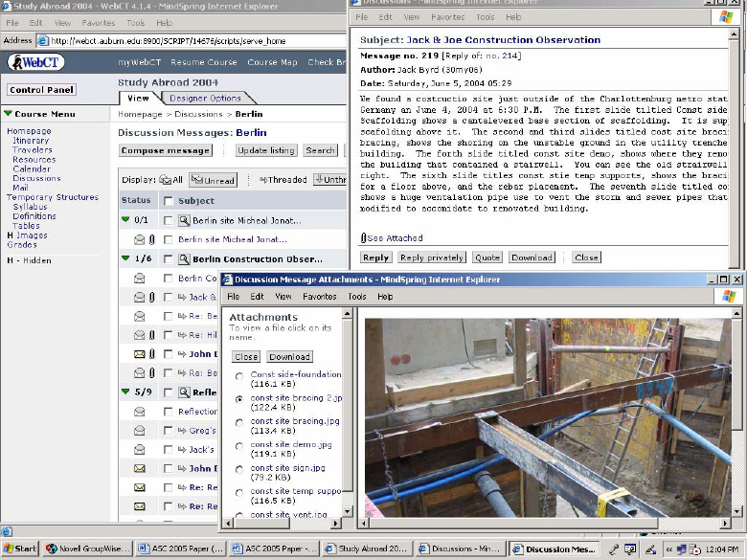Click paperclip icon on the Jack & row
This screenshot has width=747, height=560.
click(152, 297)
